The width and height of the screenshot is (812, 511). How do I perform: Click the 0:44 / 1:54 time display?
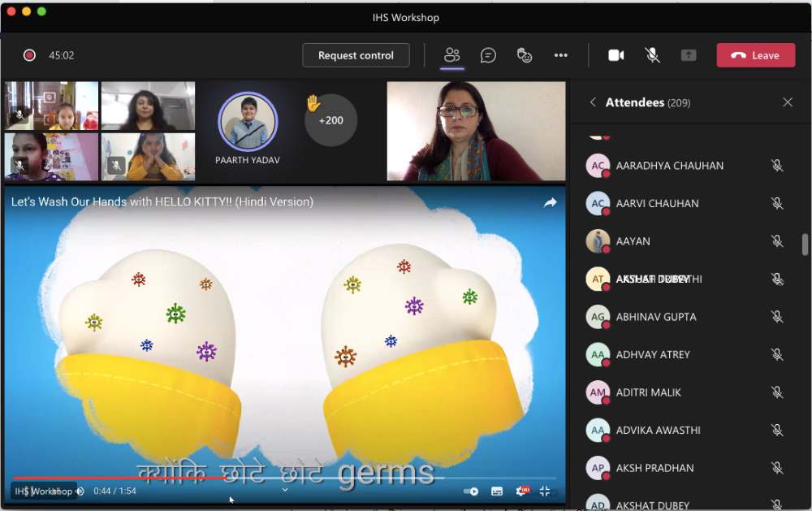(115, 491)
